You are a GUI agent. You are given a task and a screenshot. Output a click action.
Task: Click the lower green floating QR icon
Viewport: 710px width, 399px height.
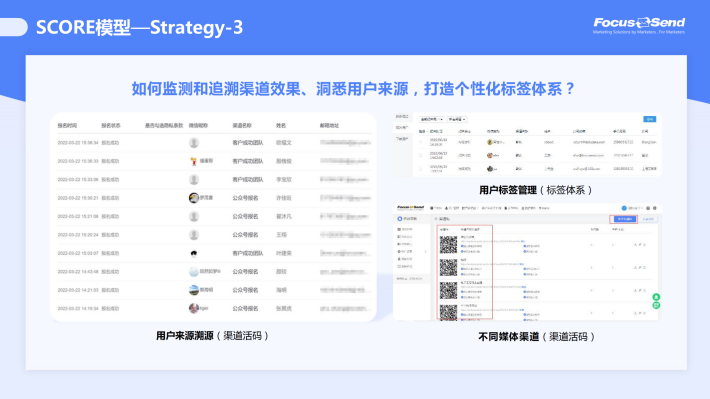pos(656,306)
